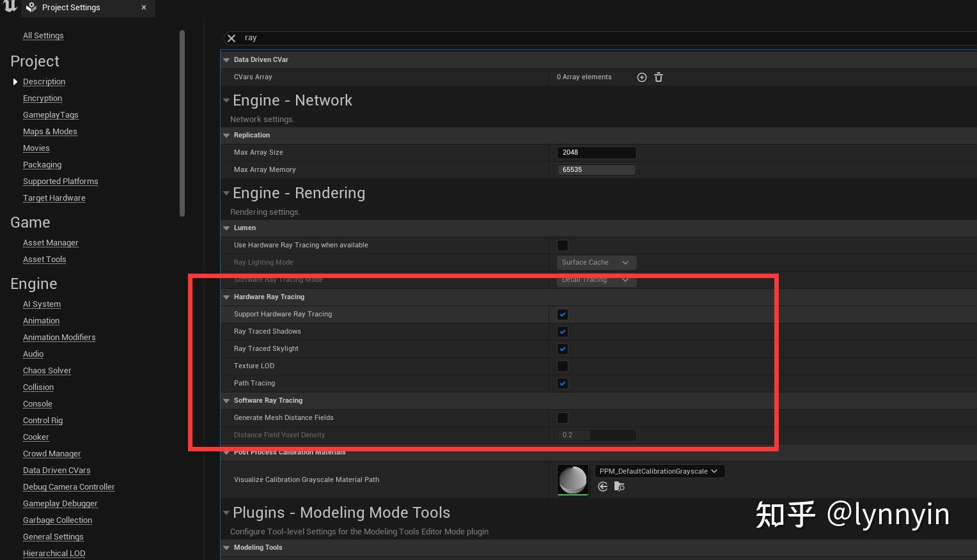Disable Support Hardware Ray Tracing checkbox

click(563, 315)
